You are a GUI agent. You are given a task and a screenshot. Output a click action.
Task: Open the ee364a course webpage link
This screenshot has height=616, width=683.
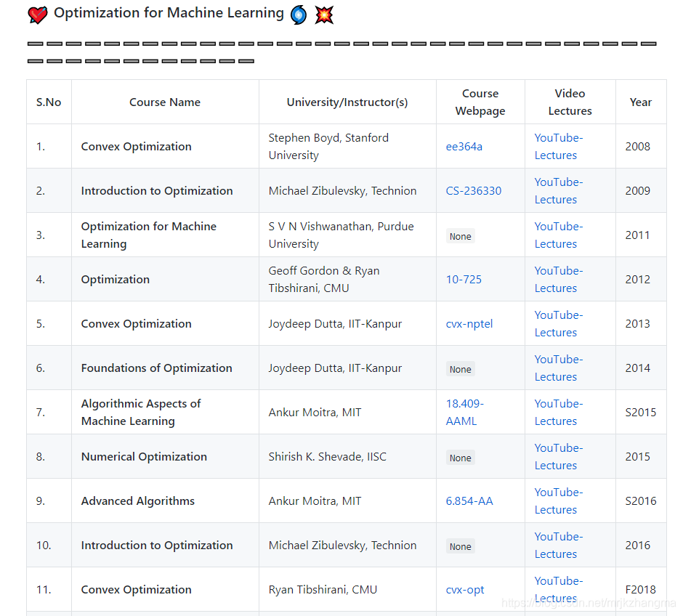pos(464,147)
